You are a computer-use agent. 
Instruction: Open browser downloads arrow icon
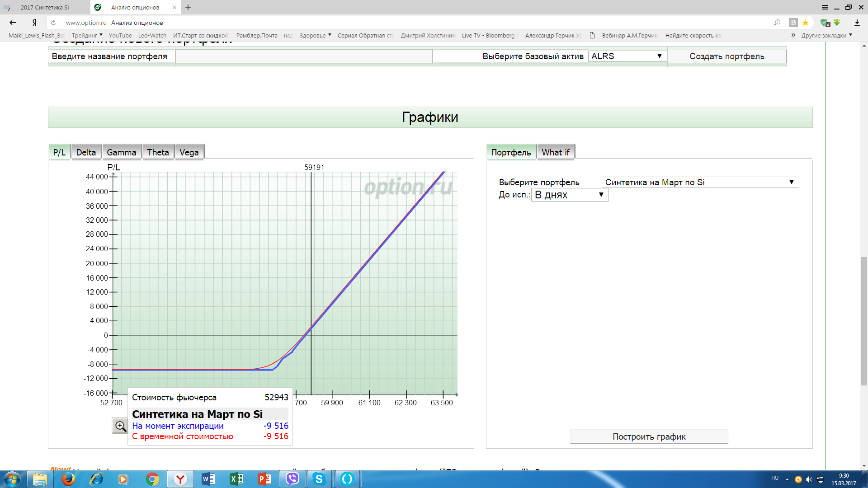[x=857, y=23]
